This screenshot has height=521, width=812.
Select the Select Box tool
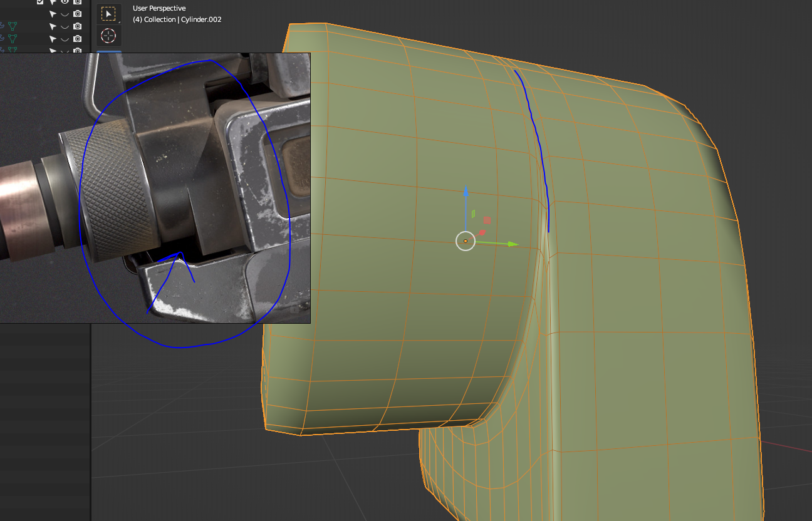click(108, 14)
